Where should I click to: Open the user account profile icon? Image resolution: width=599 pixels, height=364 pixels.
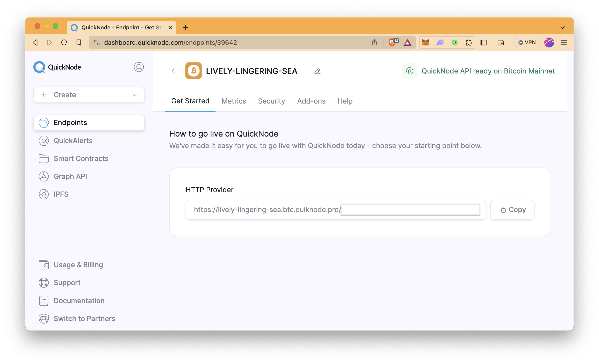coord(139,67)
